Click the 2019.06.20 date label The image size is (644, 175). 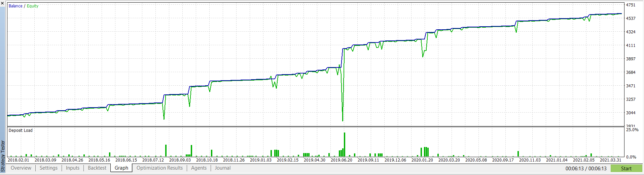pos(342,160)
